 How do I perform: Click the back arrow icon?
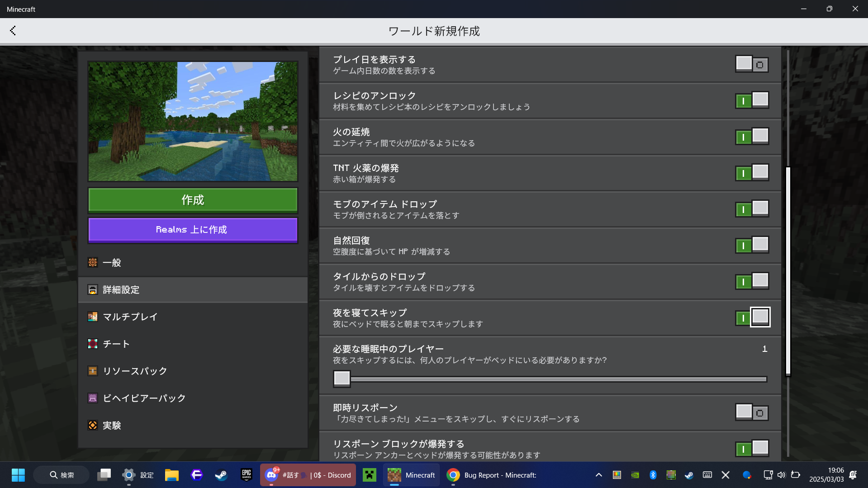(13, 31)
